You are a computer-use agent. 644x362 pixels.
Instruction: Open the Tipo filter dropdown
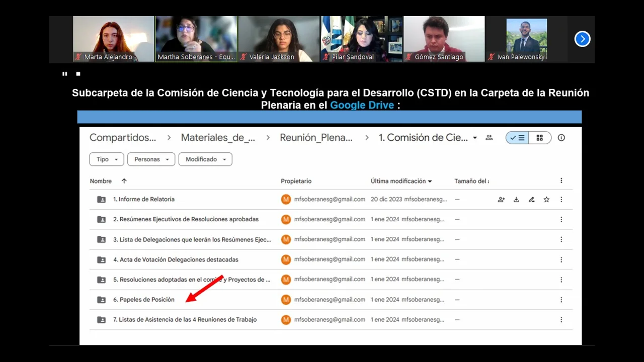tap(106, 159)
